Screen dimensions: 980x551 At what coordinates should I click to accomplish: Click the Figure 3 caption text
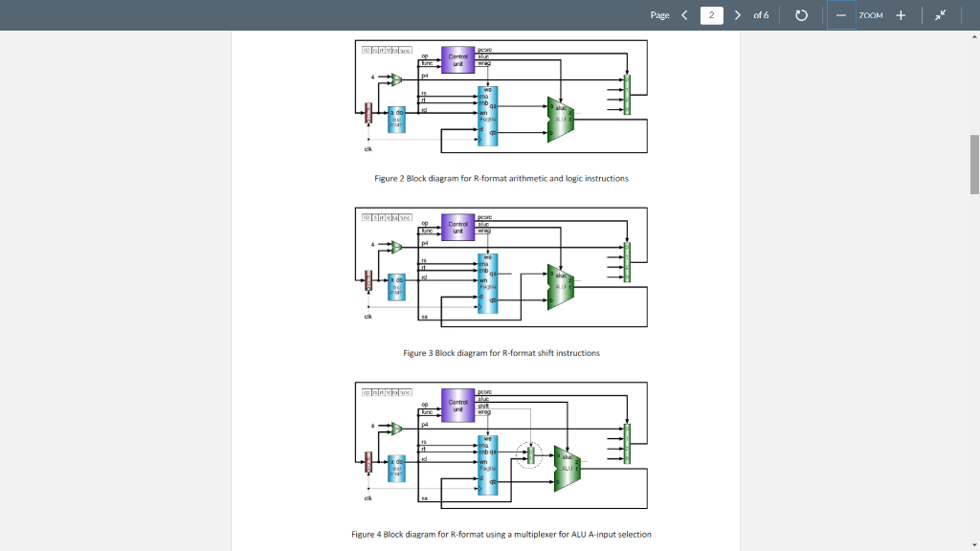[501, 352]
